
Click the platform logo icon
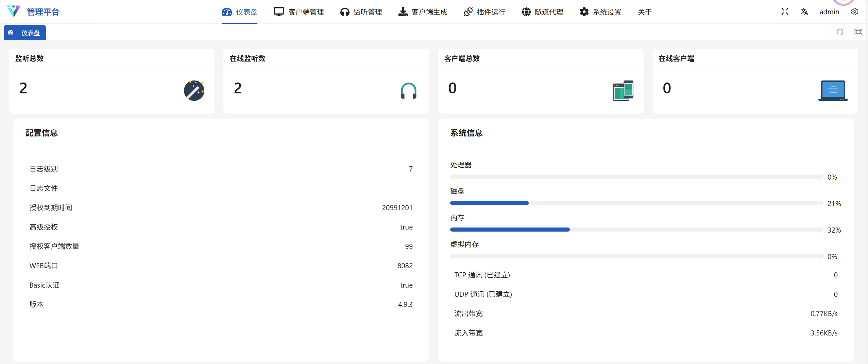tap(14, 12)
